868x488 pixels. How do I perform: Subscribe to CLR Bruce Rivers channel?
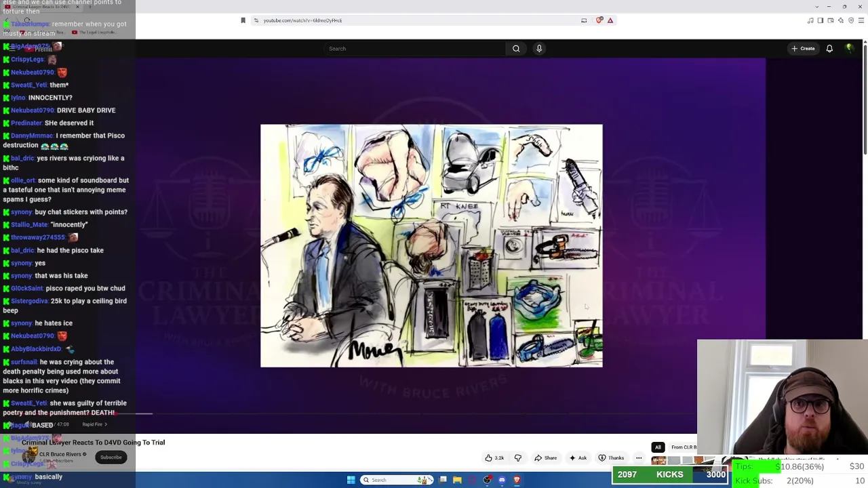(x=111, y=457)
